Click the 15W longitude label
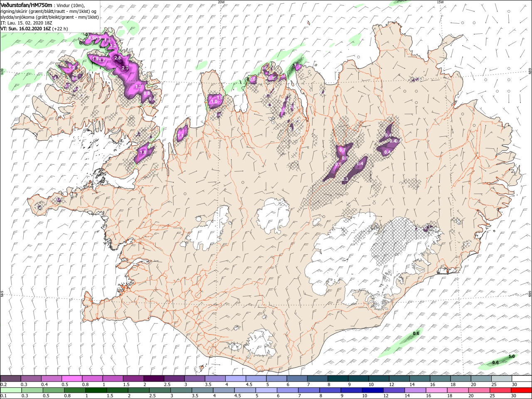Viewport: 532px width, 399px height. 441,2
